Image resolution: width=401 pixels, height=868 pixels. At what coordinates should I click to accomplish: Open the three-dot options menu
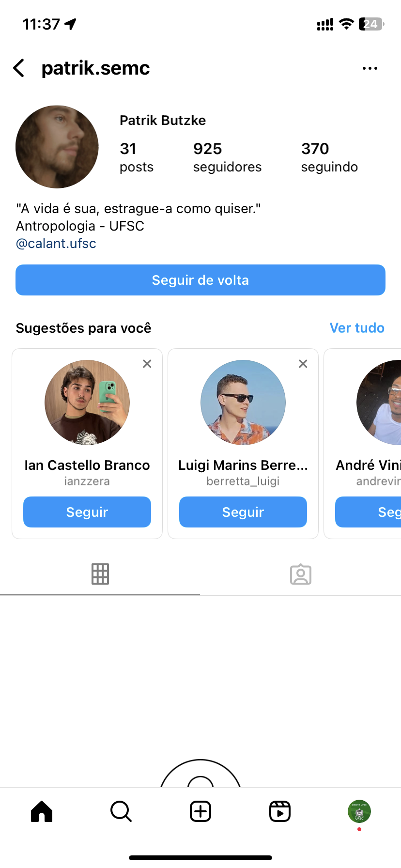tap(370, 68)
